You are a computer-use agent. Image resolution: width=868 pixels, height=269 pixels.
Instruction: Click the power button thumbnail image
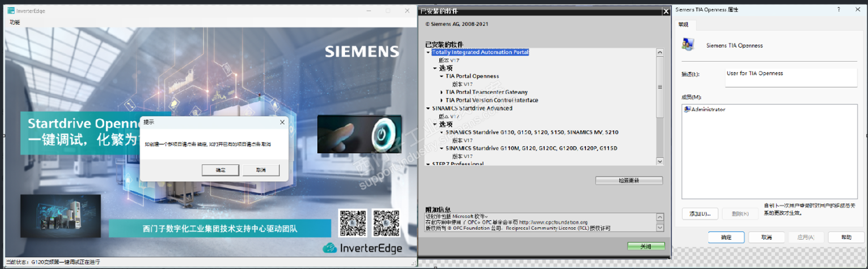[x=359, y=134]
